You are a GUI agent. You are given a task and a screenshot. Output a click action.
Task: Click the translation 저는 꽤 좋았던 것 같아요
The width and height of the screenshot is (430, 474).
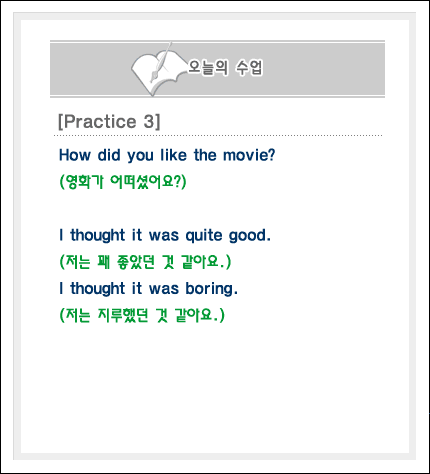click(145, 262)
